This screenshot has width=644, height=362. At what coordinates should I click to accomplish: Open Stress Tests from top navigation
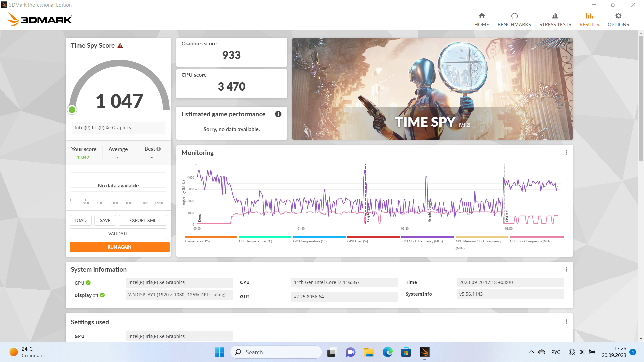(555, 20)
